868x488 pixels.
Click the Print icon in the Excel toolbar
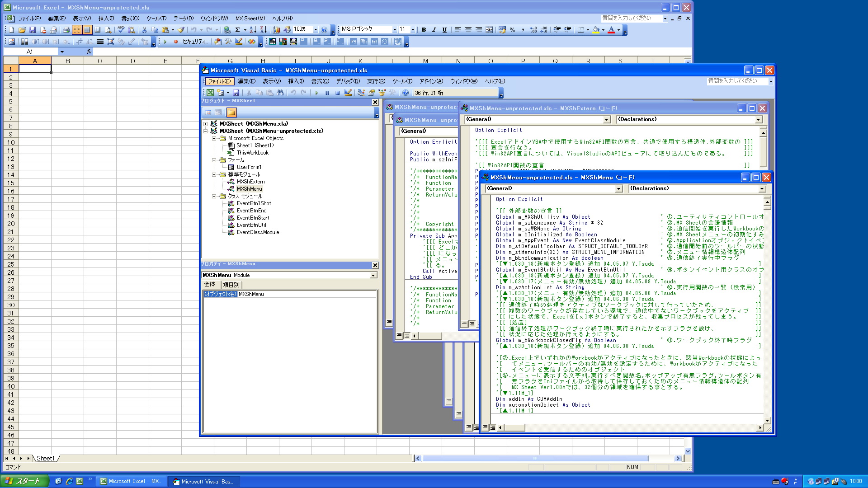click(x=66, y=30)
